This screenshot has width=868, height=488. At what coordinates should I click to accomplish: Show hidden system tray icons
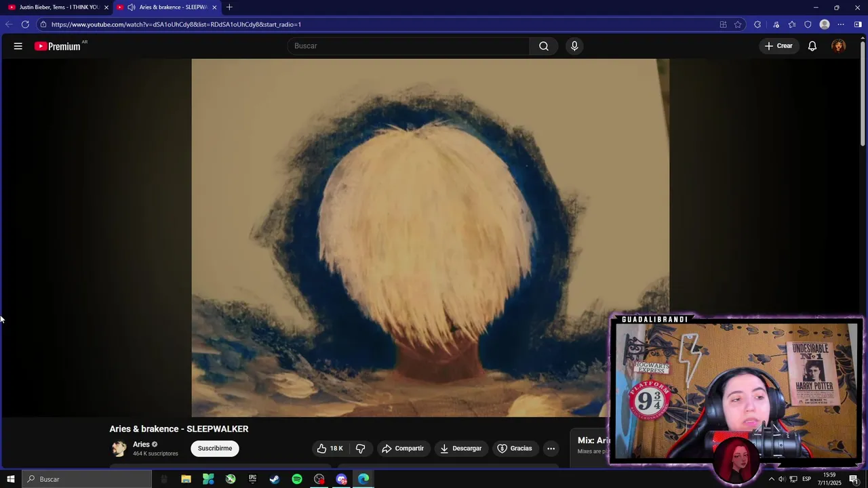[771, 479]
